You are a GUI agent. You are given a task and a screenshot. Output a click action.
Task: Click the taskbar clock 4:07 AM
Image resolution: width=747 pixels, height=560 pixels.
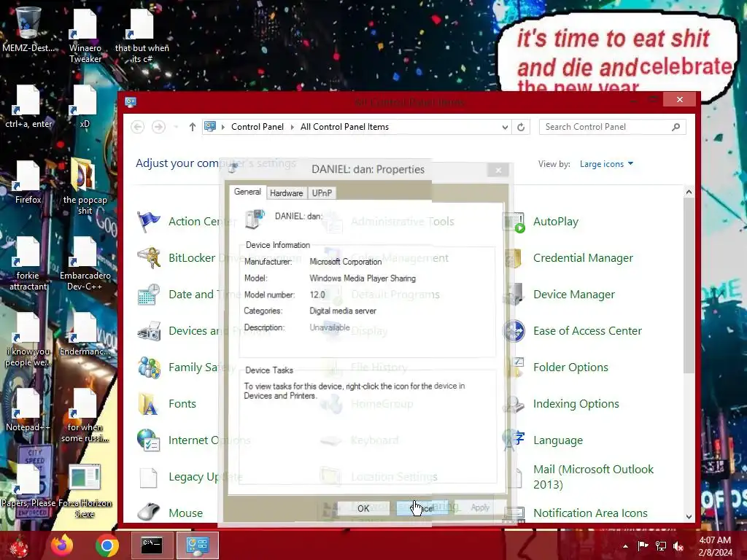[715, 540]
